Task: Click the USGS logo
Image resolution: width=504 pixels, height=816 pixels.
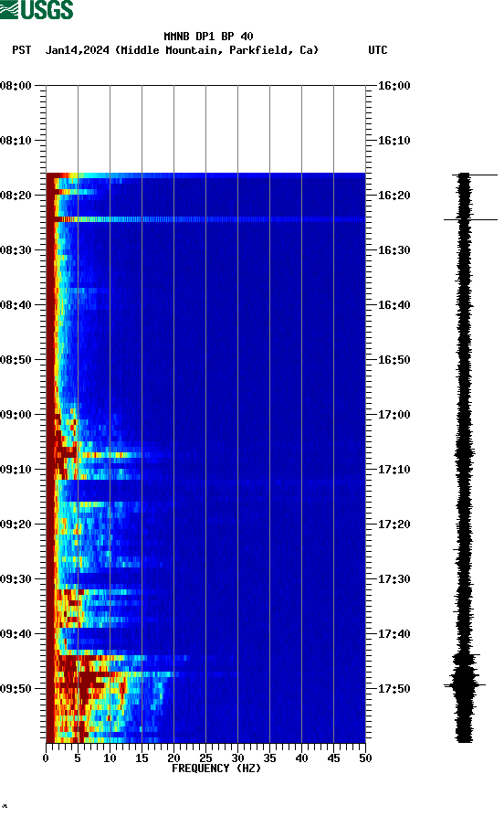Action: (x=37, y=9)
